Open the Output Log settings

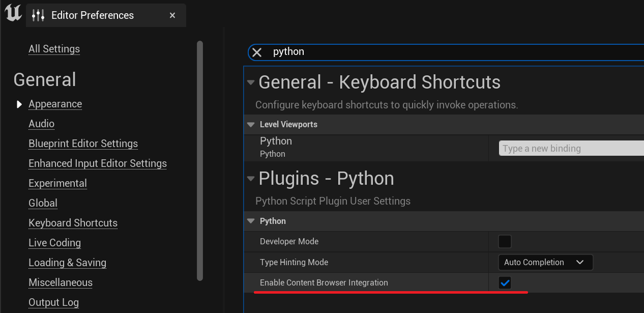coord(53,302)
